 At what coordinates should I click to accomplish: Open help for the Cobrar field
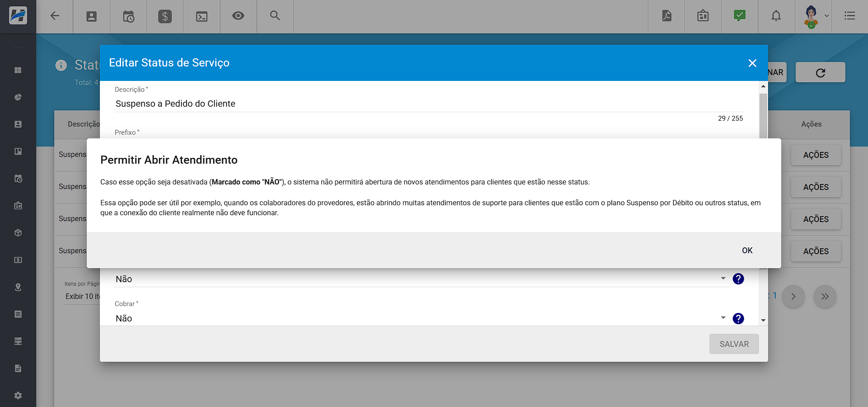point(738,318)
